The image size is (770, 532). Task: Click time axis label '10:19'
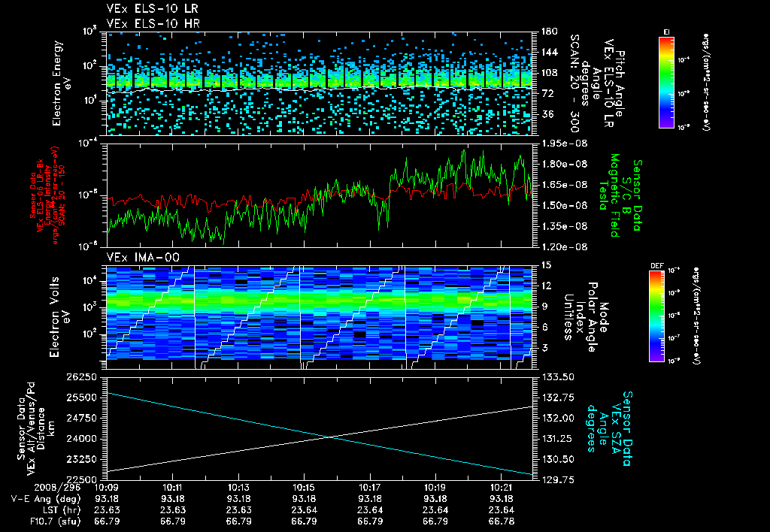(x=435, y=488)
